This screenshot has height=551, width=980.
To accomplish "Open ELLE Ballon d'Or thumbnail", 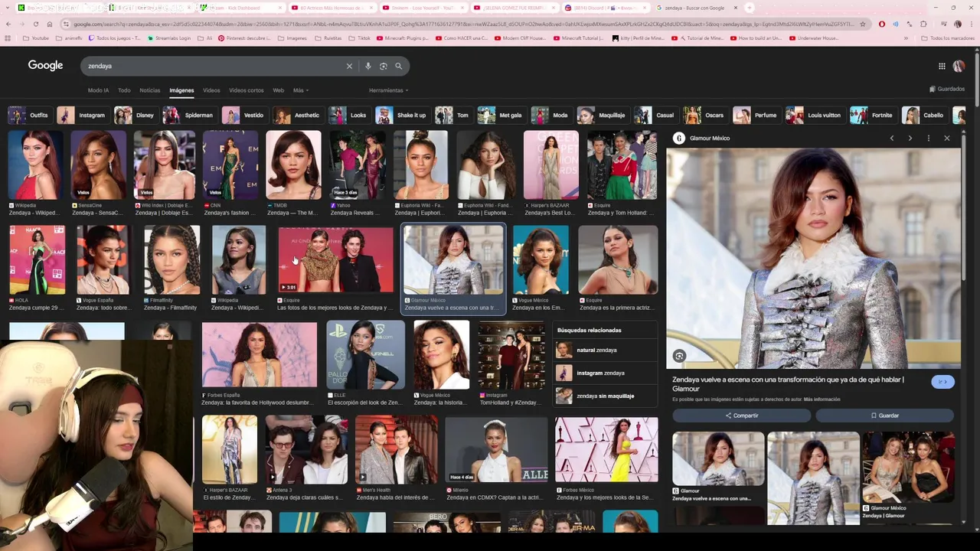I will coord(365,355).
